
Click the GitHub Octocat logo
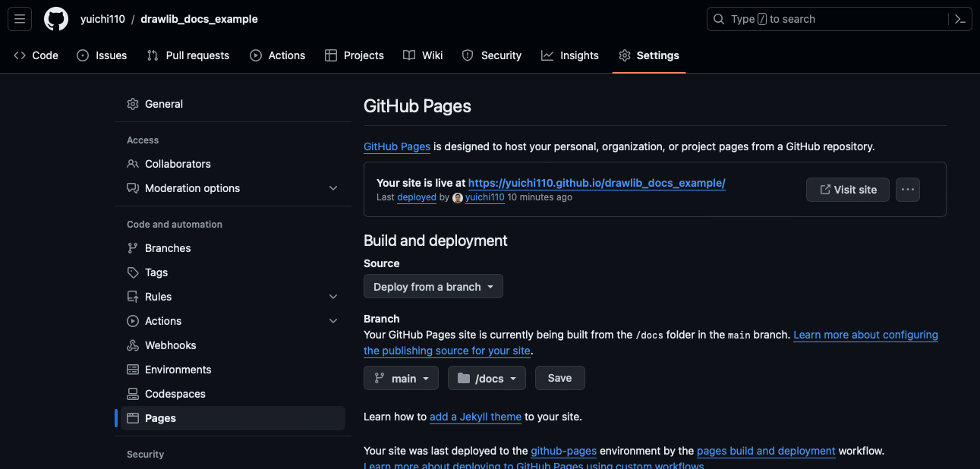[56, 19]
